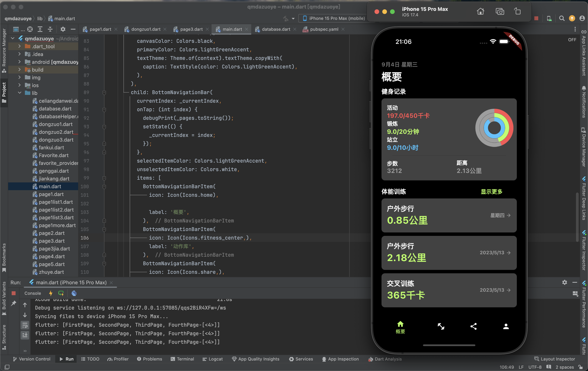Open the iPhone 15 Pro Max device selector
Viewport: 588px width, 371px height.
[333, 18]
